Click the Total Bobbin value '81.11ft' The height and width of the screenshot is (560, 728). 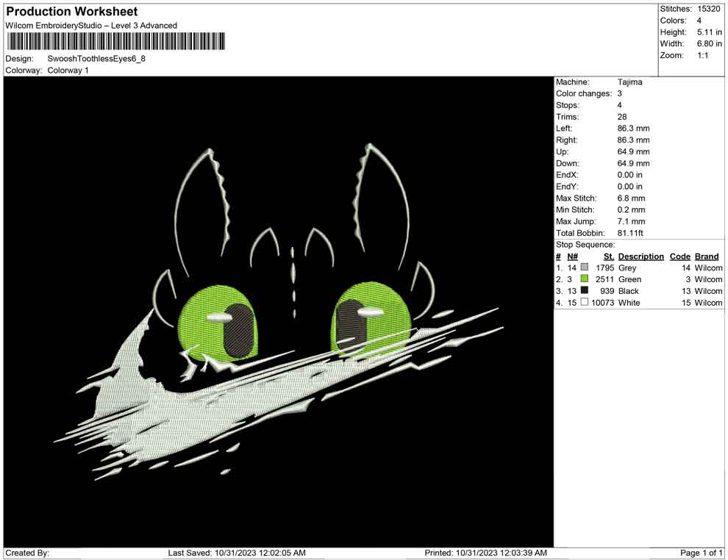[630, 233]
